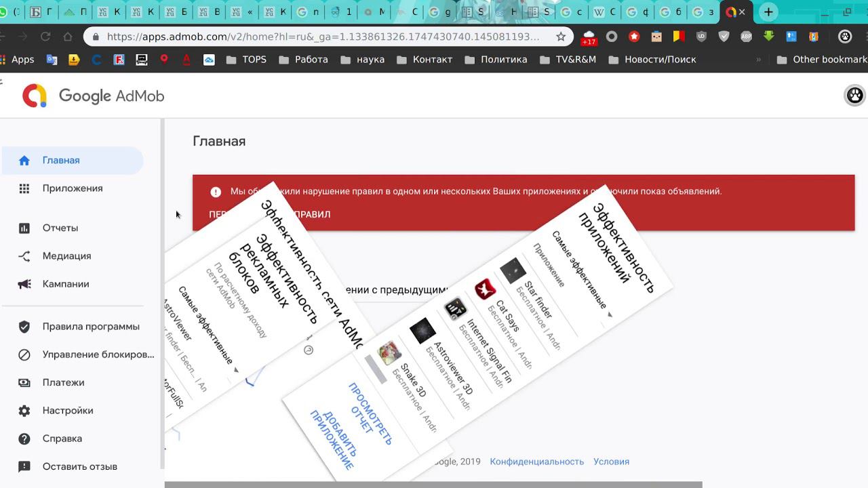
Task: Open the Политика bookmark folder
Action: (x=496, y=60)
